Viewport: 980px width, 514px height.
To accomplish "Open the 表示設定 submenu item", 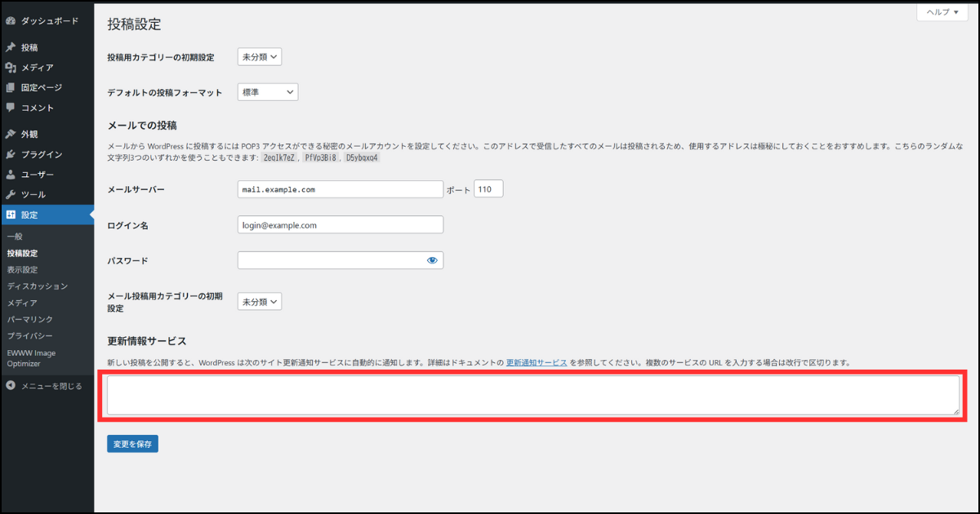I will pyautogui.click(x=22, y=269).
